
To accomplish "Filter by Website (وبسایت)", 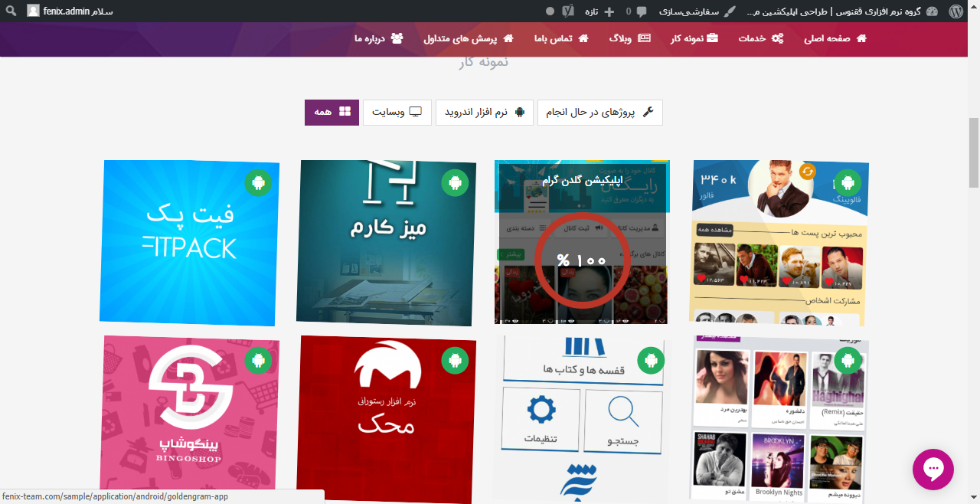I will point(397,113).
